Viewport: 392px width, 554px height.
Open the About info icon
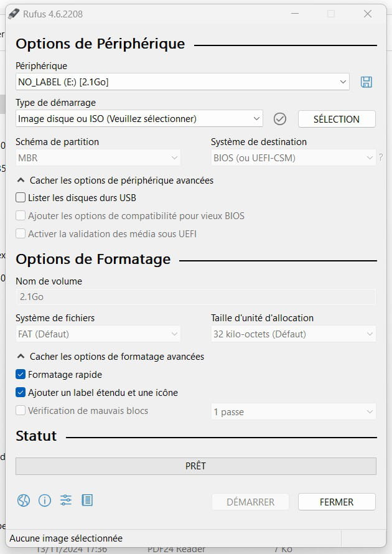(x=45, y=500)
